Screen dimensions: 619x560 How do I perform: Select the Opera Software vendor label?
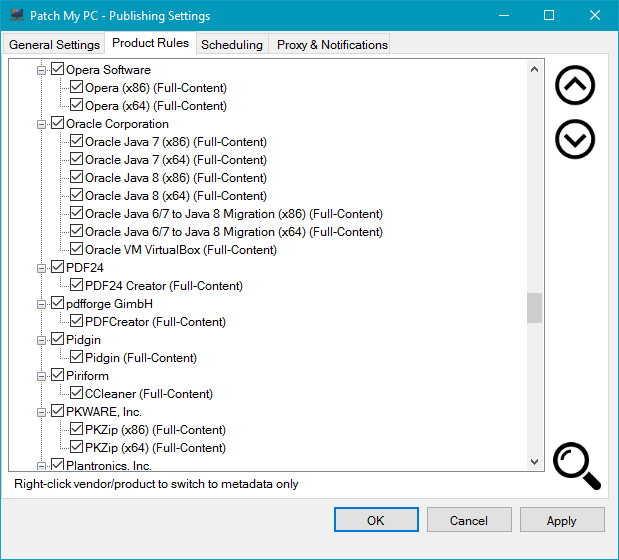[x=109, y=70]
